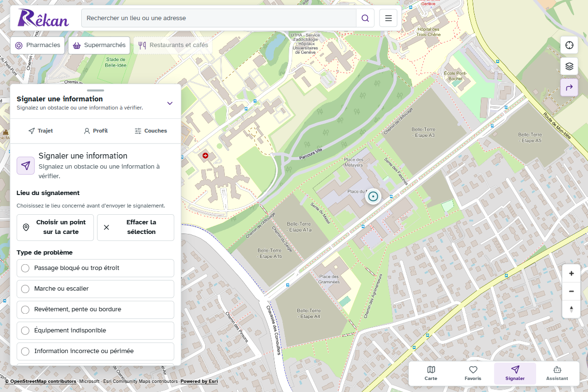Filter map by Restaurants et cafés
Image resolution: width=588 pixels, height=392 pixels.
pos(173,45)
